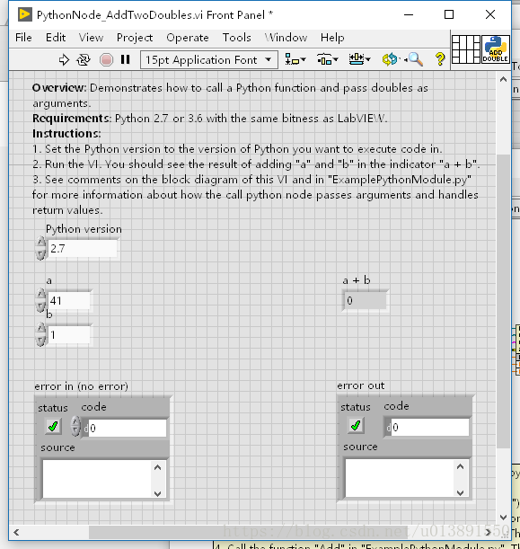
Task: Open the 15pt Application Font dropdown
Action: click(x=209, y=60)
